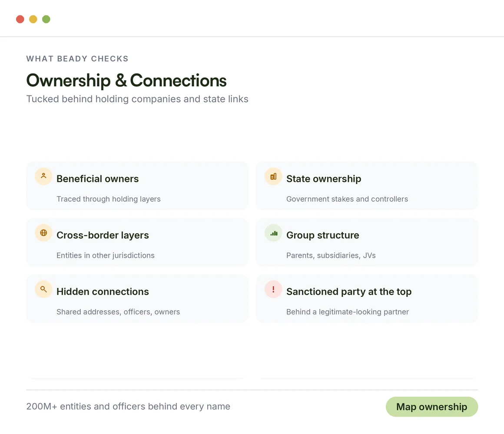Select the State ownership card title

324,179
